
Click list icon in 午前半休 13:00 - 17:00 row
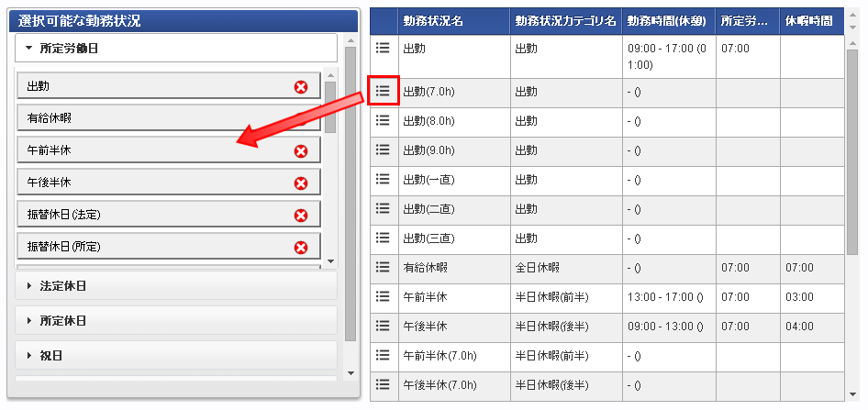[x=383, y=296]
